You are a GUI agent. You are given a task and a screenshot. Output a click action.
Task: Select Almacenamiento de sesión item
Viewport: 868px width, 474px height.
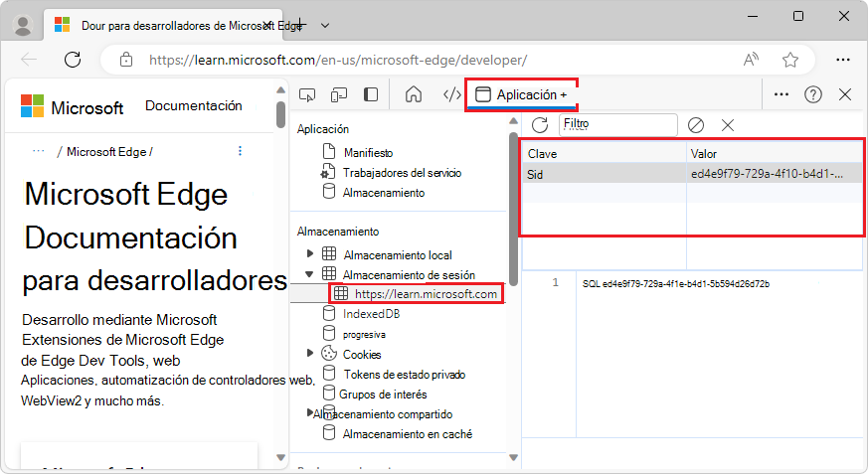pyautogui.click(x=409, y=275)
